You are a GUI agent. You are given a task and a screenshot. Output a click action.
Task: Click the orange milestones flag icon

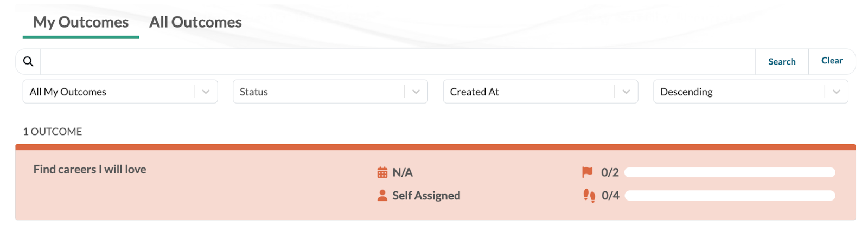pos(587,172)
